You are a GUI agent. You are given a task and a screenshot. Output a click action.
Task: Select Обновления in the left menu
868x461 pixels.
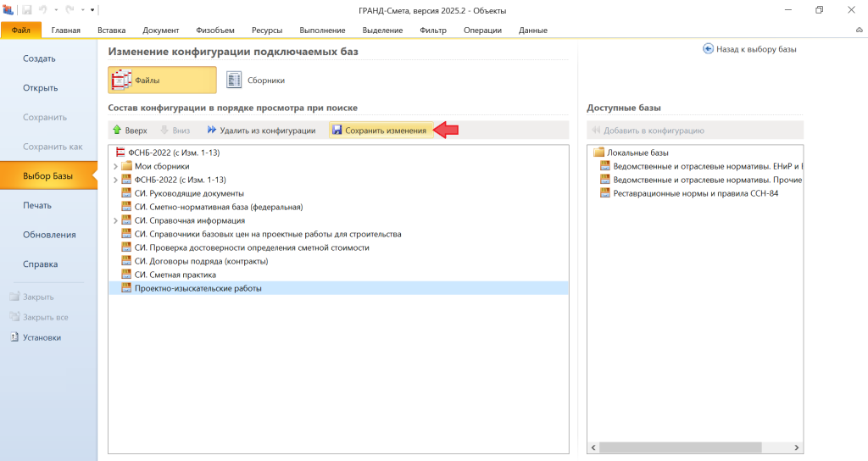point(49,235)
